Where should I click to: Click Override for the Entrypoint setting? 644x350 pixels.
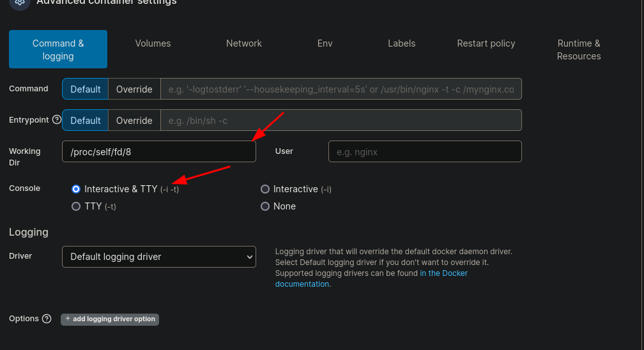(x=134, y=121)
